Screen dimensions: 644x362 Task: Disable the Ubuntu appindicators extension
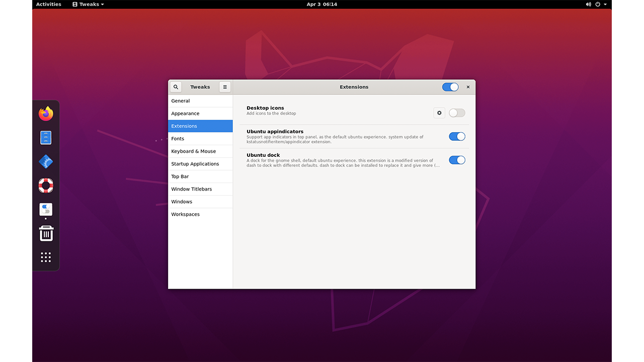point(457,136)
